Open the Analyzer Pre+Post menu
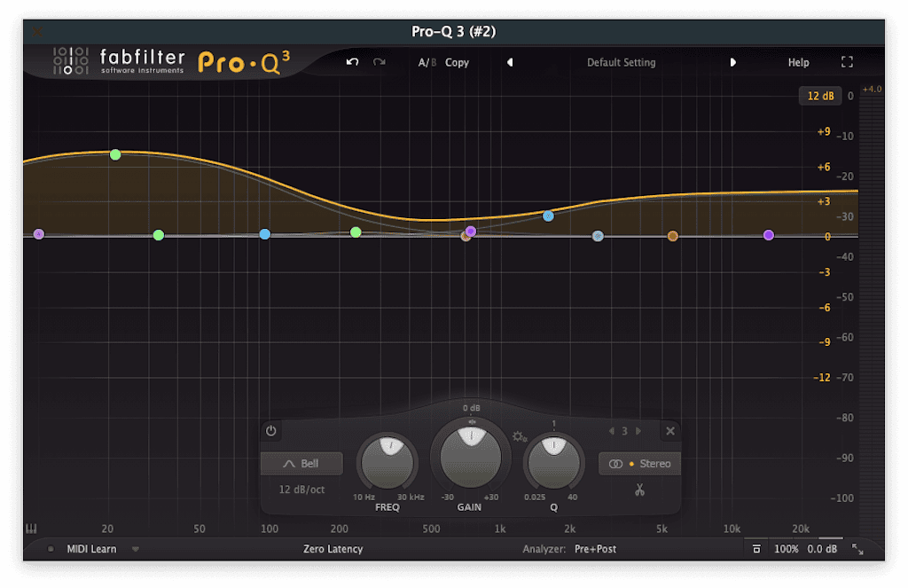This screenshot has width=908, height=588. tap(594, 548)
